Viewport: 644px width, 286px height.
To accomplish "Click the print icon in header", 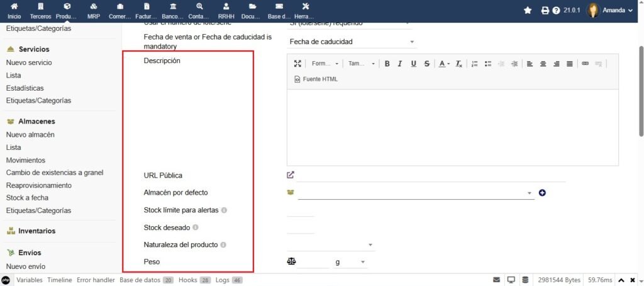I will point(545,11).
